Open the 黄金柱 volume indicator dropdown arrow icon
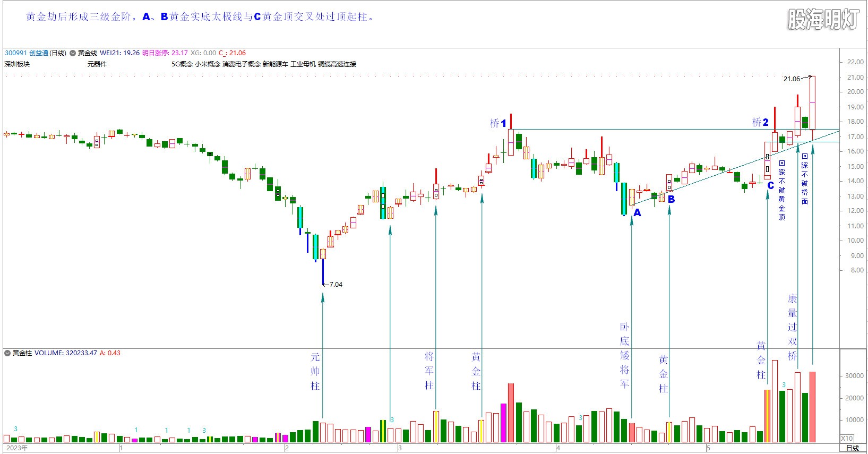868x454 pixels. [x=7, y=353]
